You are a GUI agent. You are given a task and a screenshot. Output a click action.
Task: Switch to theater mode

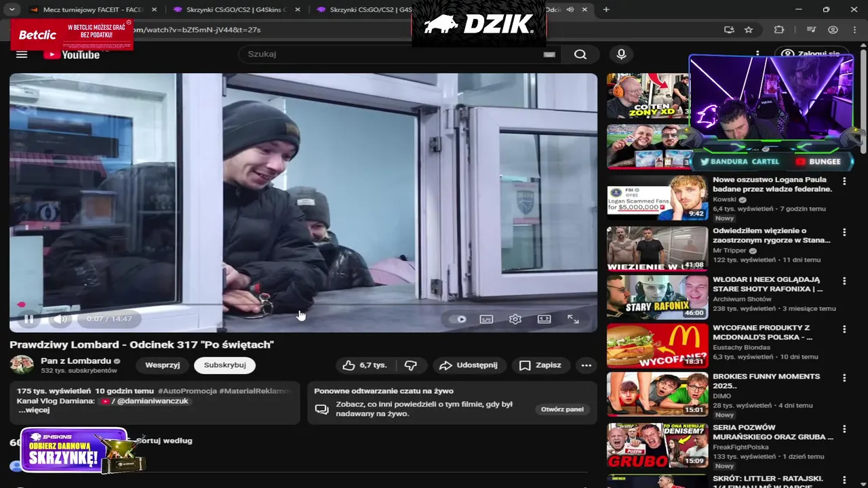point(544,319)
